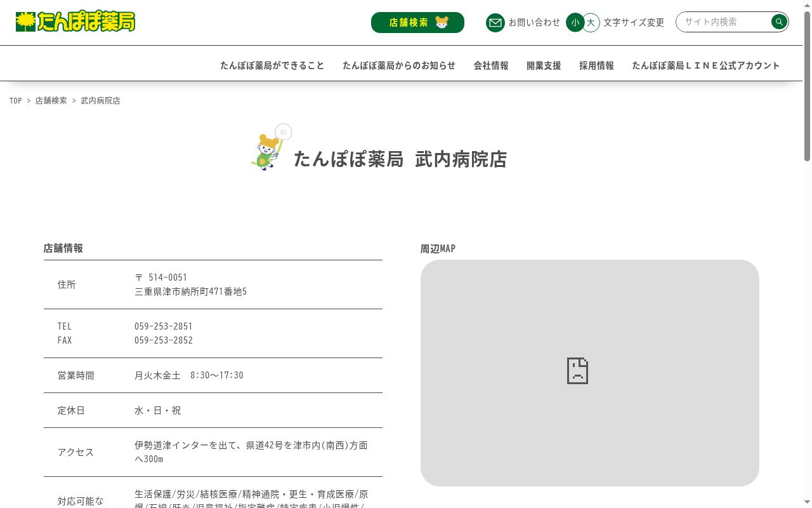Click the magnifying glass search icon
Screen dimensions: 812x508
pyautogui.click(x=779, y=22)
